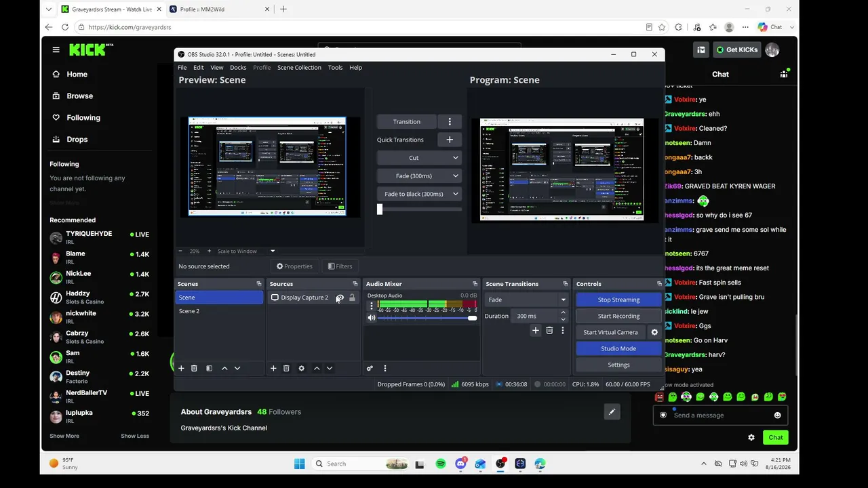
Task: Start Recording in the Controls dock
Action: coord(618,316)
